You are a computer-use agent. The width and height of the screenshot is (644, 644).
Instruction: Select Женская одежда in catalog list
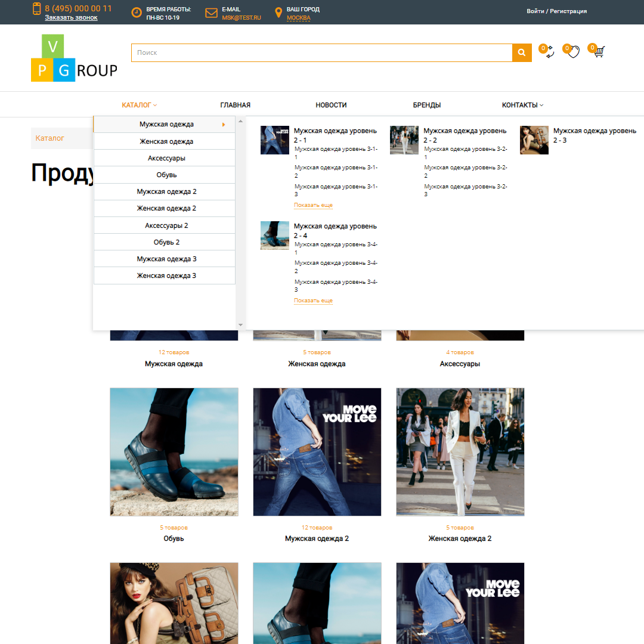pos(166,141)
